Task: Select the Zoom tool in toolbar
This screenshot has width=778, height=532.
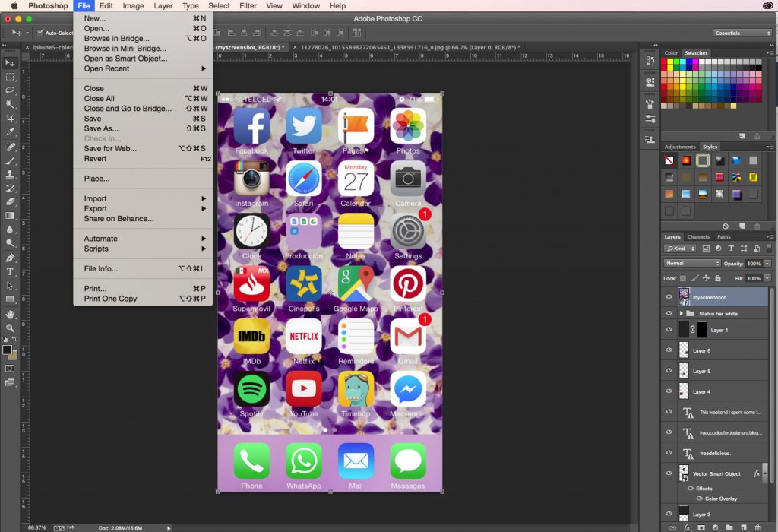Action: click(10, 328)
